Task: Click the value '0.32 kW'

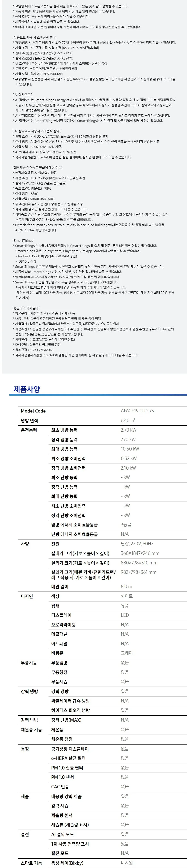Action: pyautogui.click(x=129, y=458)
